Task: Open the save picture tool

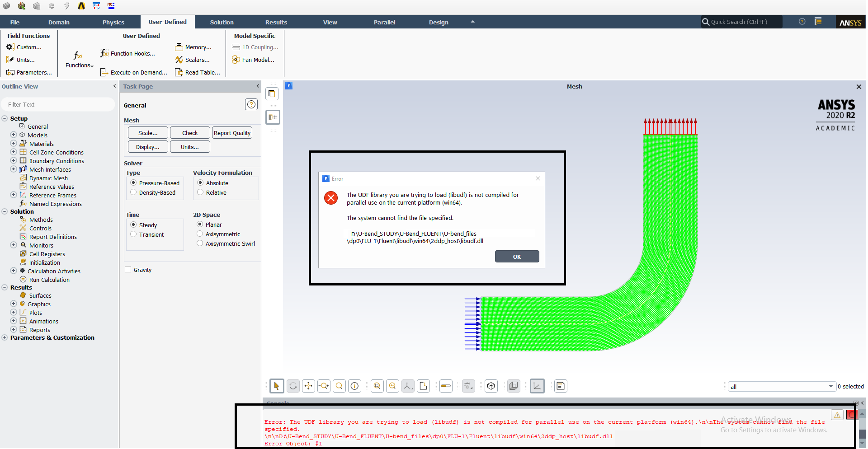Action: (423, 386)
